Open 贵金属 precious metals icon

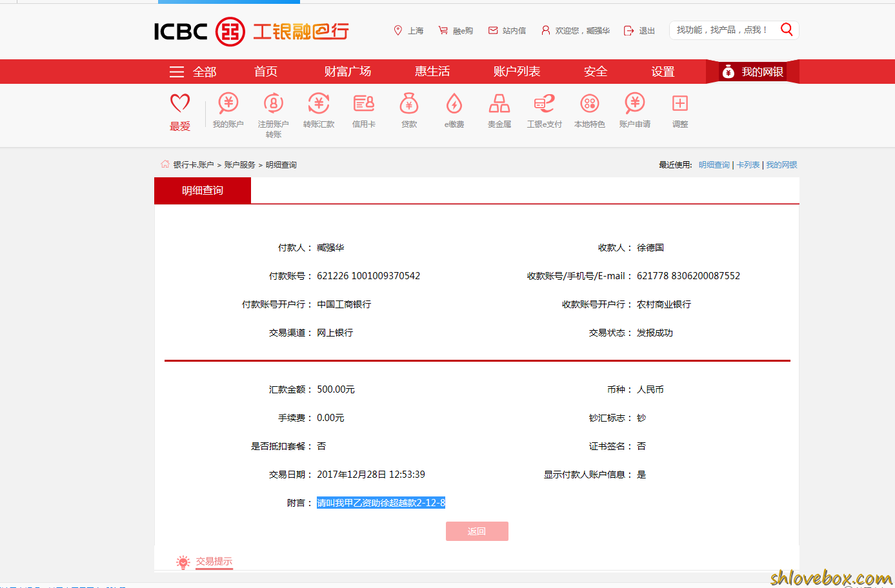[499, 103]
